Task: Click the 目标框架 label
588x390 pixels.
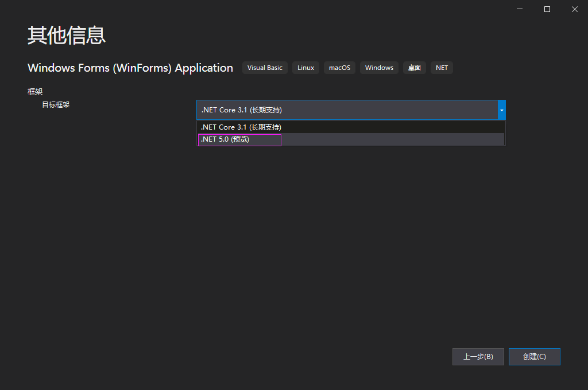Action: click(x=56, y=104)
